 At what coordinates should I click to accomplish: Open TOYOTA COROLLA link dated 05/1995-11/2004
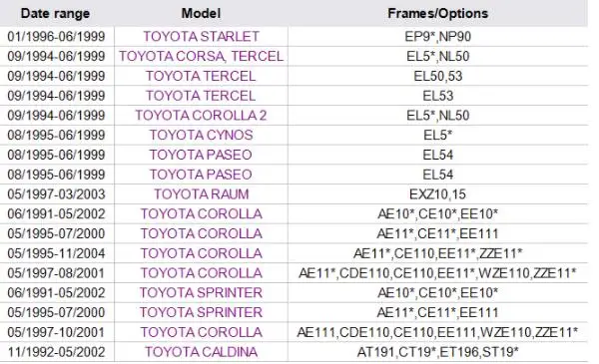pyautogui.click(x=201, y=253)
